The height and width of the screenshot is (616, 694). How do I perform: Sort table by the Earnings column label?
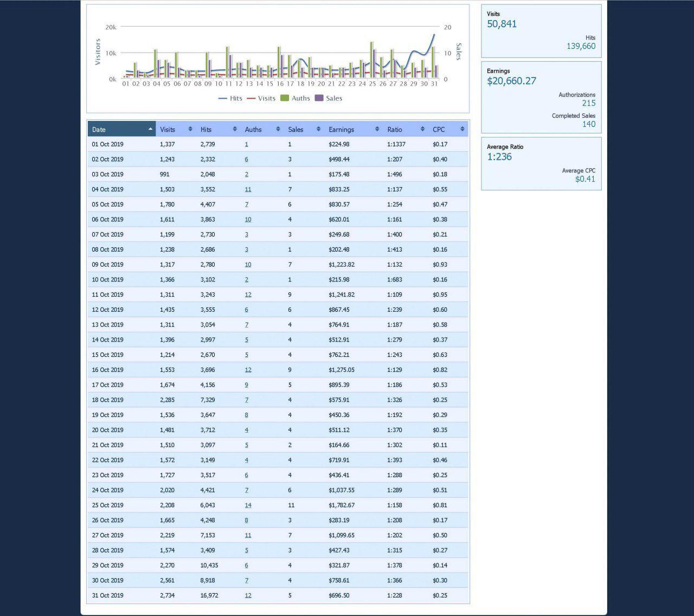click(341, 130)
